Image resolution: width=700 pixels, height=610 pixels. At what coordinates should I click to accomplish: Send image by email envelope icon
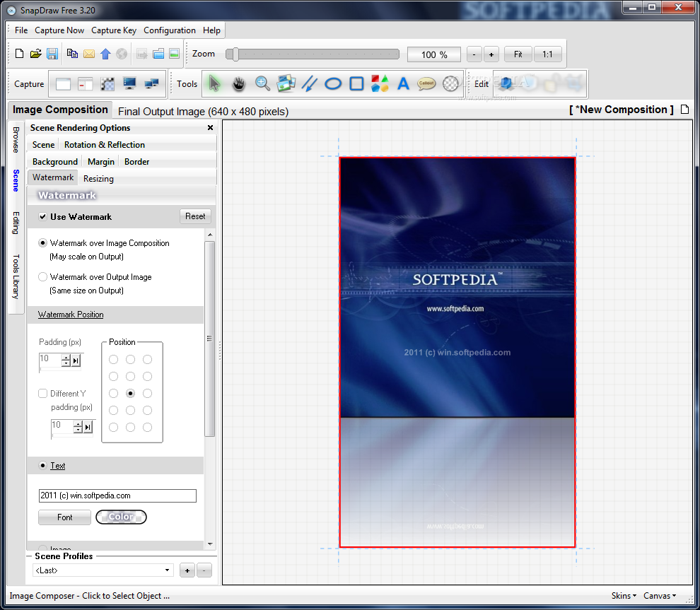(89, 54)
